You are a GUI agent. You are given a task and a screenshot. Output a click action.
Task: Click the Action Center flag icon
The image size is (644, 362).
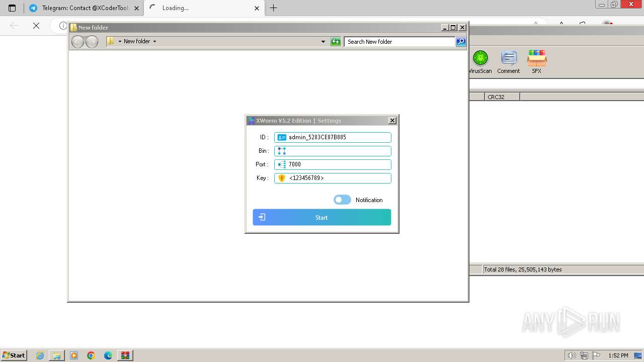coord(596,355)
